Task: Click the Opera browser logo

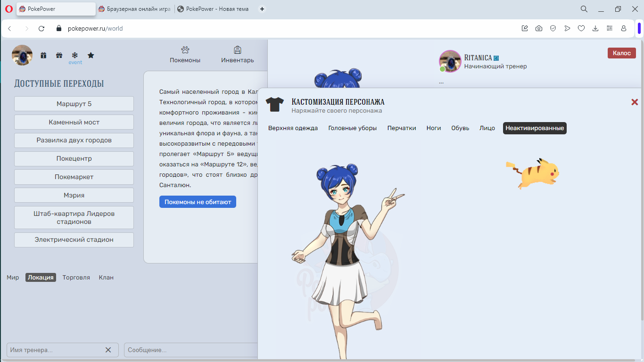Action: click(8, 9)
